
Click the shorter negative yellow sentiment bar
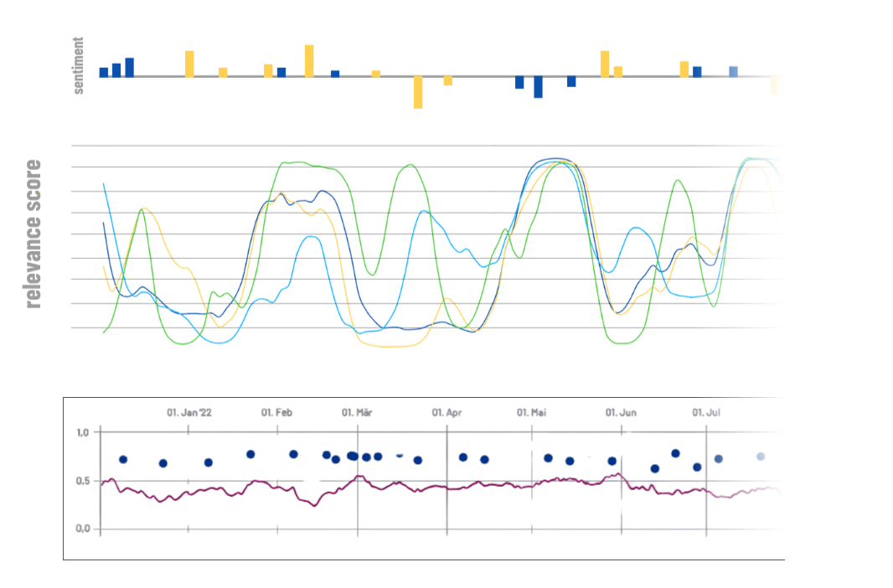click(x=448, y=81)
